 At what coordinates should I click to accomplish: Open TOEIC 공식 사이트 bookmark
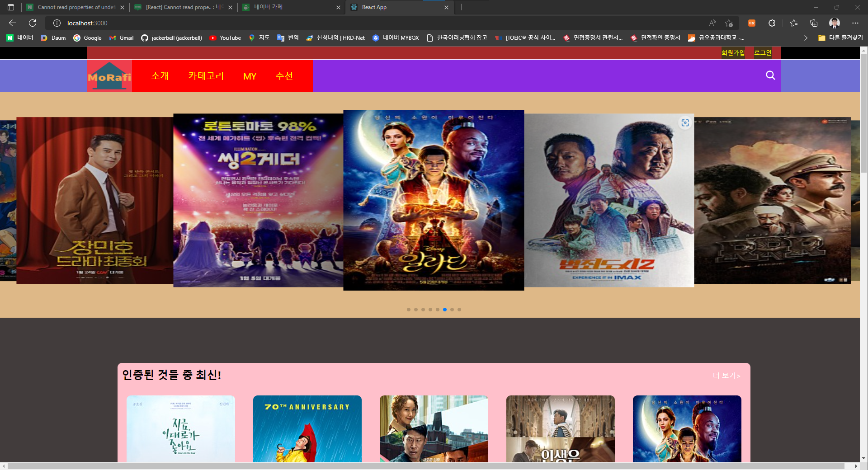[525, 38]
